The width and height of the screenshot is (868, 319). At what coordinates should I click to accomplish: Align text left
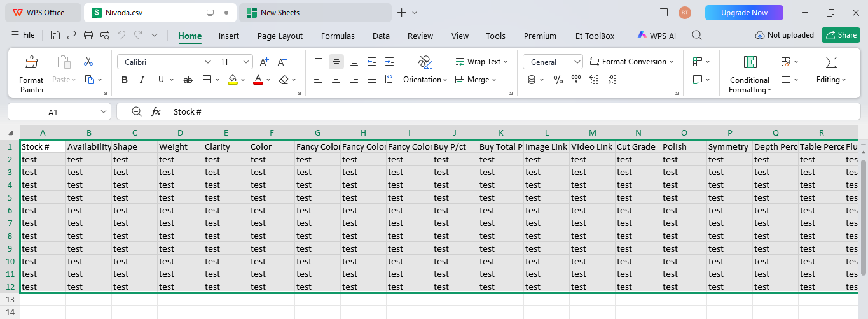point(319,80)
